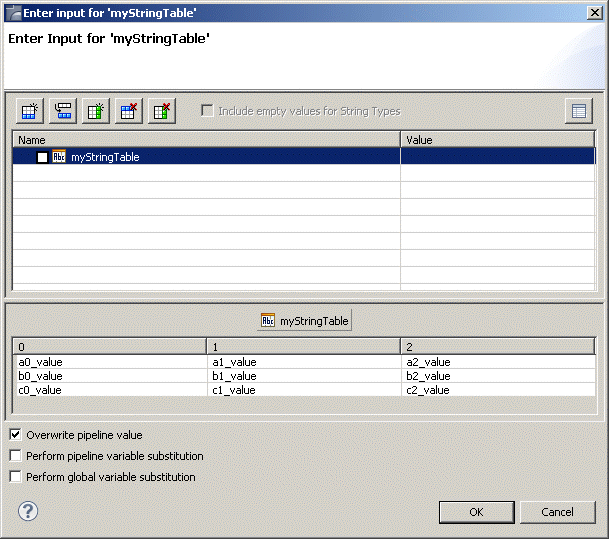The image size is (609, 539).
Task: Click the Delete Row toolbar icon
Action: [129, 111]
